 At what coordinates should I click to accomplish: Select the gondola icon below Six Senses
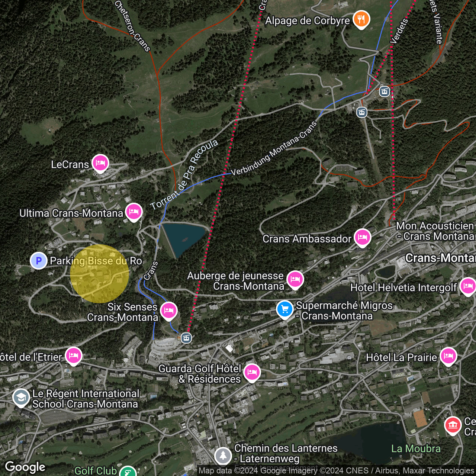[x=186, y=338]
